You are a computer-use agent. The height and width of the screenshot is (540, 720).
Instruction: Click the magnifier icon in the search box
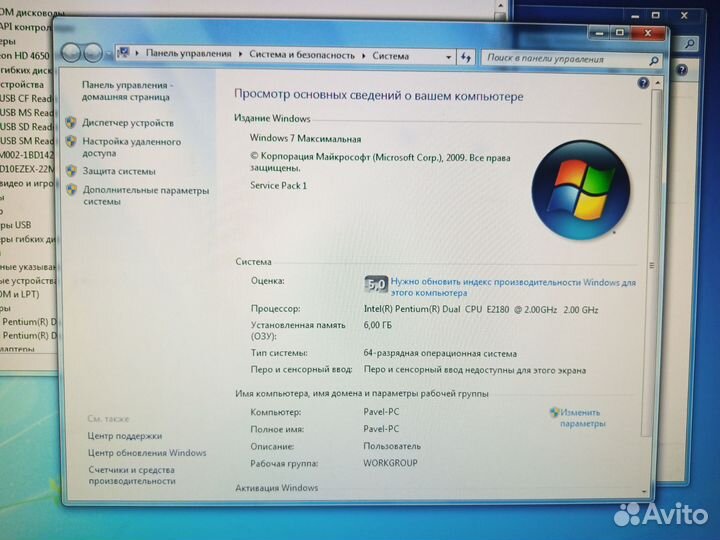[654, 59]
